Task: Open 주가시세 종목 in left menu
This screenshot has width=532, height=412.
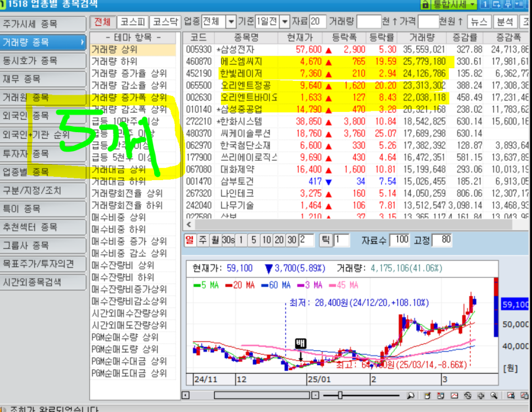Action: (43, 24)
